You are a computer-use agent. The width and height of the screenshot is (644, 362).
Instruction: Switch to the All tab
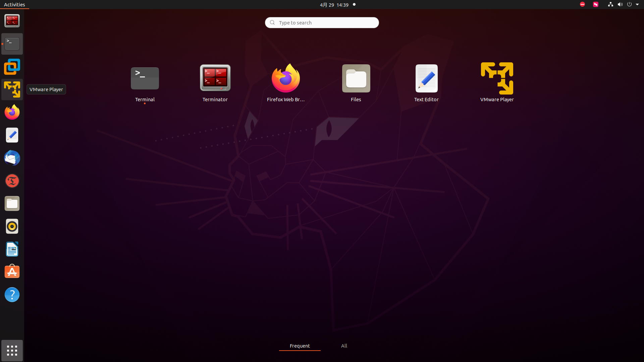tap(344, 346)
